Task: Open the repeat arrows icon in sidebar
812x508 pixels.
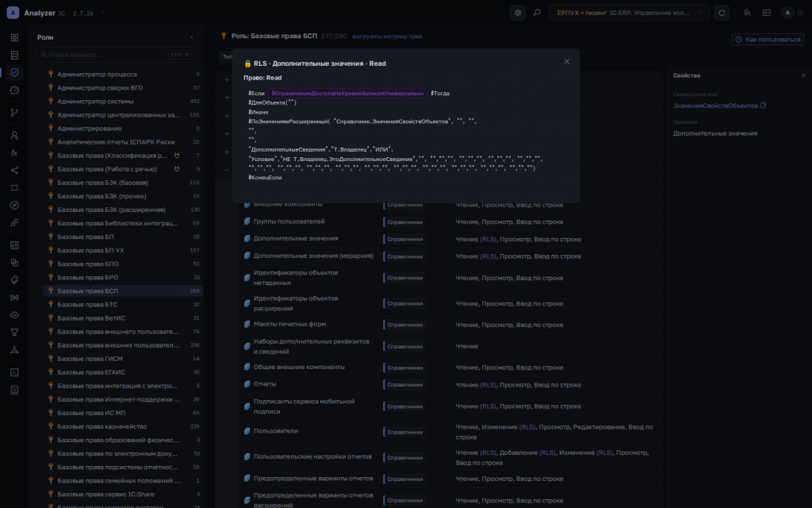Action: [x=14, y=187]
